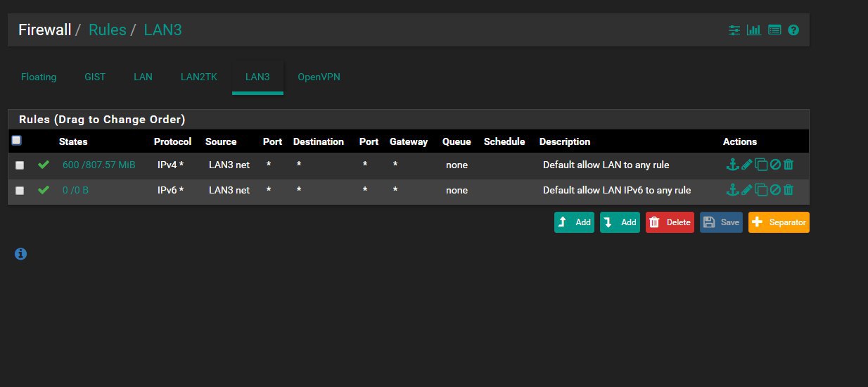
Task: Click the IPv4 * protocol cell
Action: coord(170,165)
